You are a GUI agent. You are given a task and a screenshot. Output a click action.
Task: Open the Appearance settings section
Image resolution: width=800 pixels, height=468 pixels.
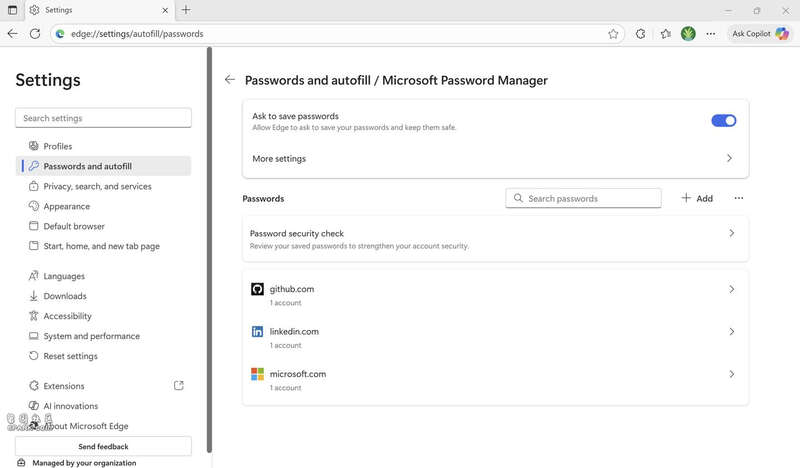(66, 206)
